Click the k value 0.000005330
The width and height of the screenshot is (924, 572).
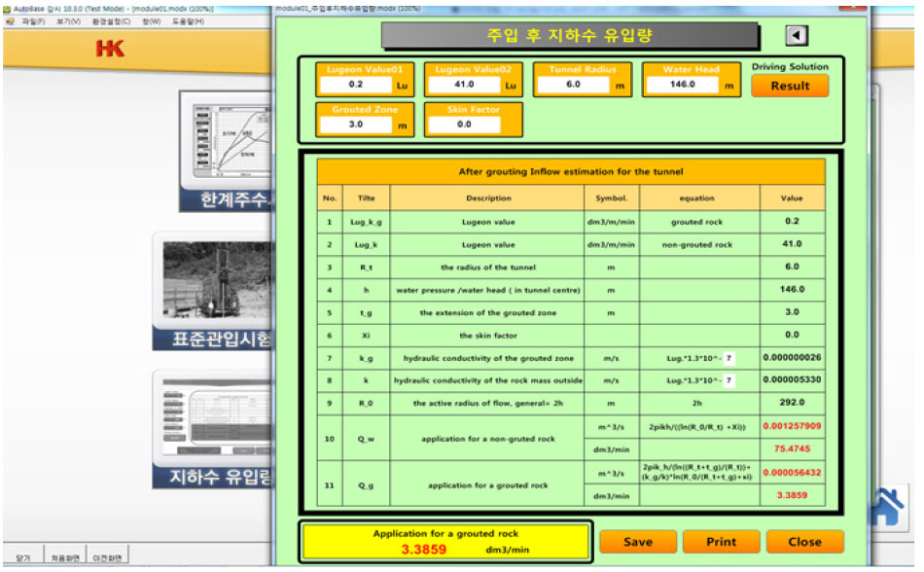tap(792, 380)
